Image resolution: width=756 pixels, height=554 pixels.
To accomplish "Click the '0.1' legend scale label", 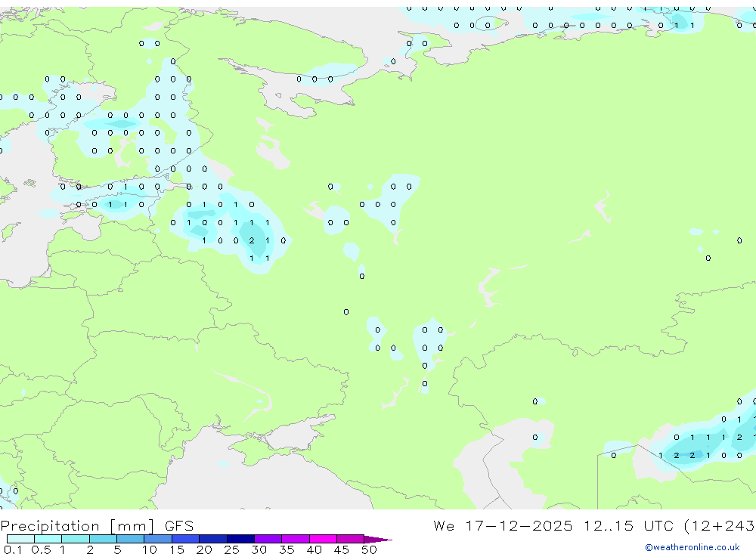I will 13,549.
